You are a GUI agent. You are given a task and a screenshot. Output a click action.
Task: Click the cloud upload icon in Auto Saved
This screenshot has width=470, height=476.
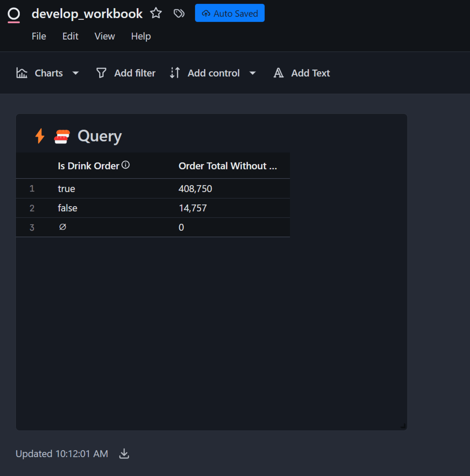(206, 13)
